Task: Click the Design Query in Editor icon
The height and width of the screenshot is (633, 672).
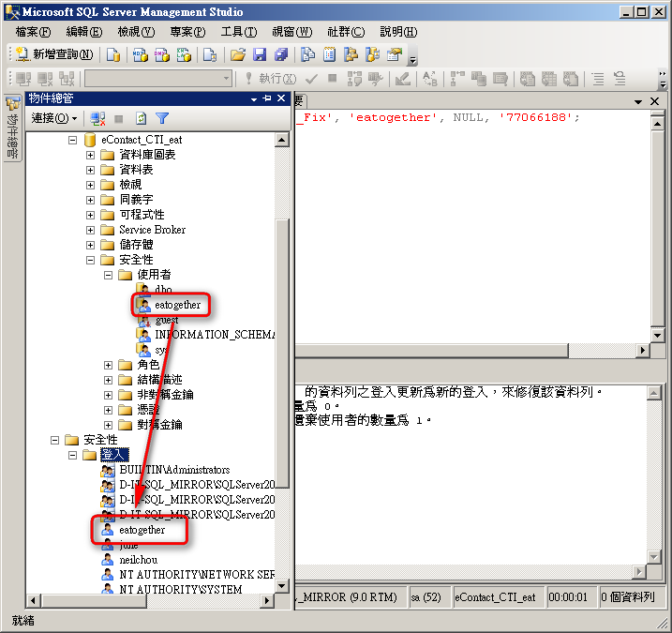Action: coord(402,79)
